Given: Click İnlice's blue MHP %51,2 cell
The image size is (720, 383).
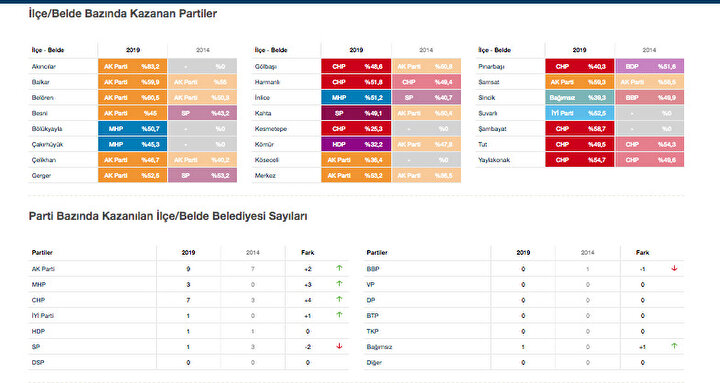Looking at the screenshot, I should pyautogui.click(x=356, y=98).
